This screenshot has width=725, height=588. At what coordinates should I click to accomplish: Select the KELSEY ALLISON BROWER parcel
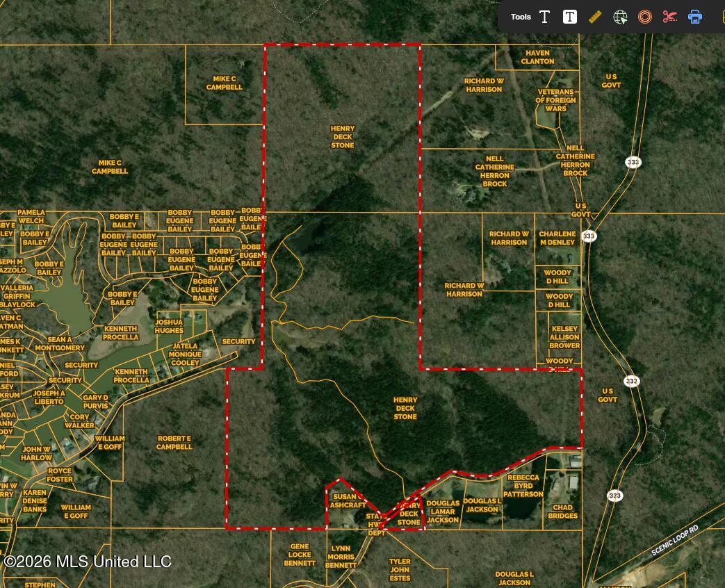pos(564,336)
